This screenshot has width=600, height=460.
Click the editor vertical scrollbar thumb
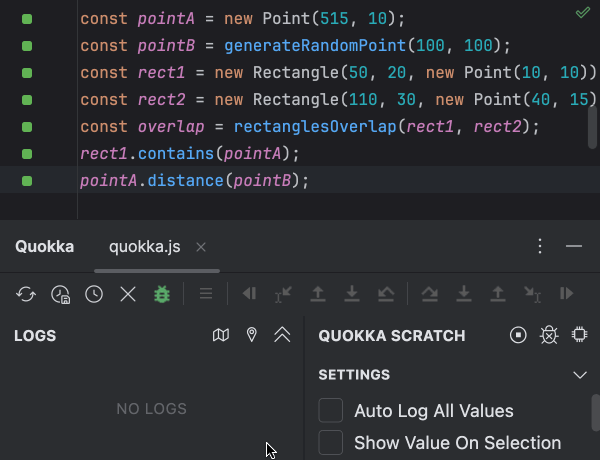tap(592, 127)
